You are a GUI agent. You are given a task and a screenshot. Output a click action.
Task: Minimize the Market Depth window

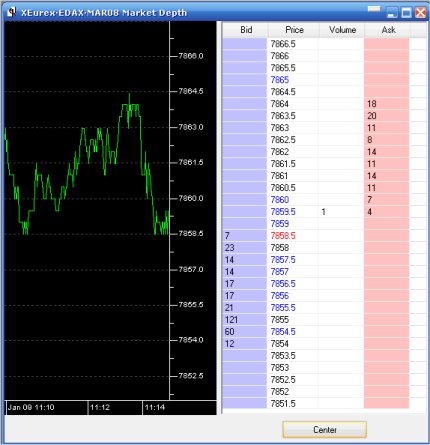[x=392, y=13]
